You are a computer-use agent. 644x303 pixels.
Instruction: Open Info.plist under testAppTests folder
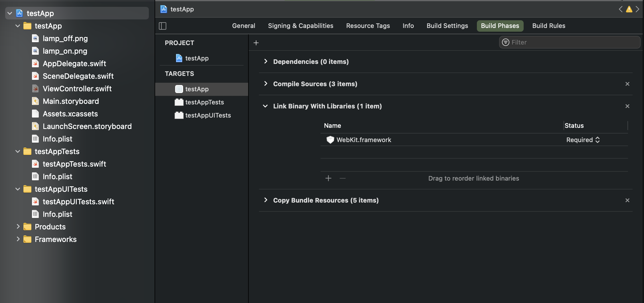57,176
